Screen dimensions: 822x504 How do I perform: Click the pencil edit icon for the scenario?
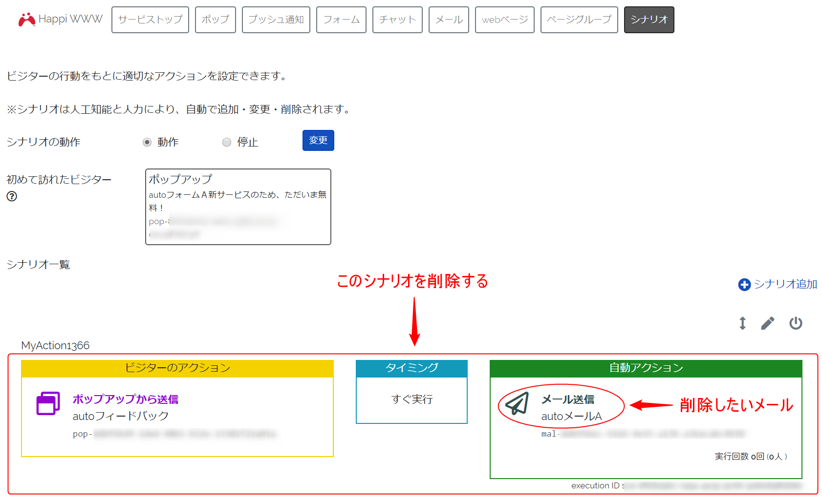(768, 323)
